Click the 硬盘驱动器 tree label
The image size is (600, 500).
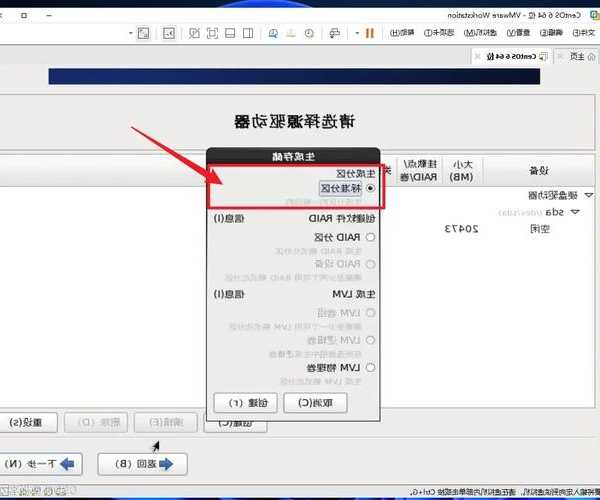553,195
